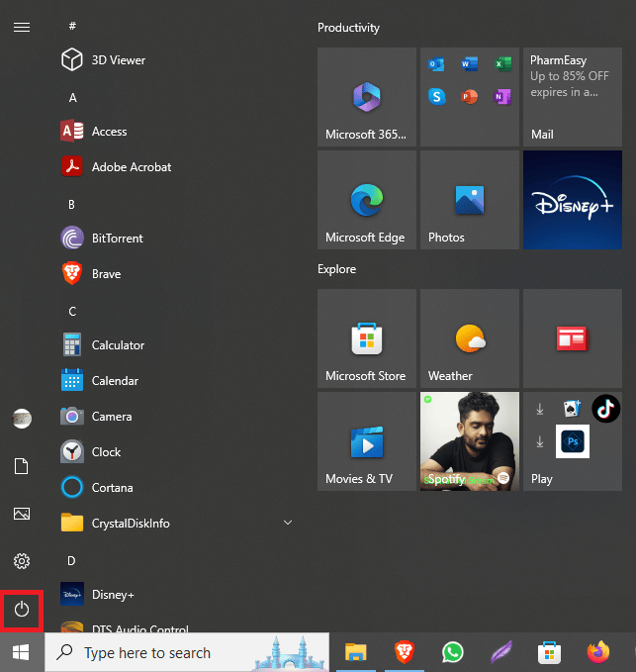The image size is (636, 672).
Task: Open the Mail PharmEasy tile
Action: (x=573, y=97)
